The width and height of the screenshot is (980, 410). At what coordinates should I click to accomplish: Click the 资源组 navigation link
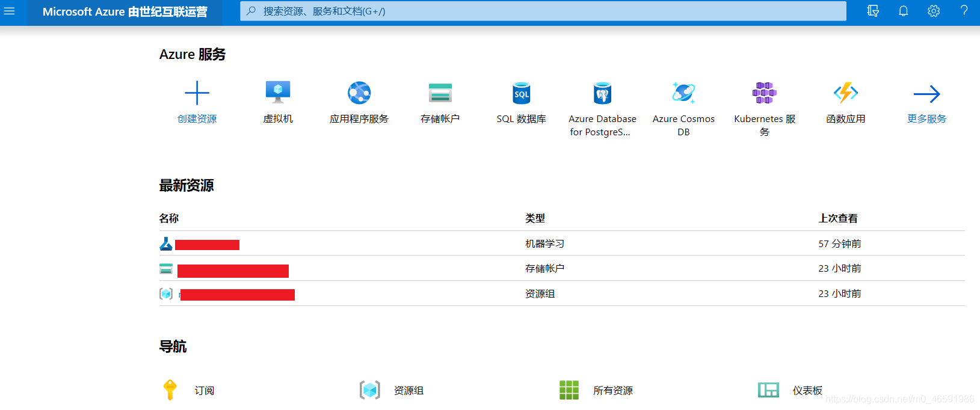coord(408,391)
